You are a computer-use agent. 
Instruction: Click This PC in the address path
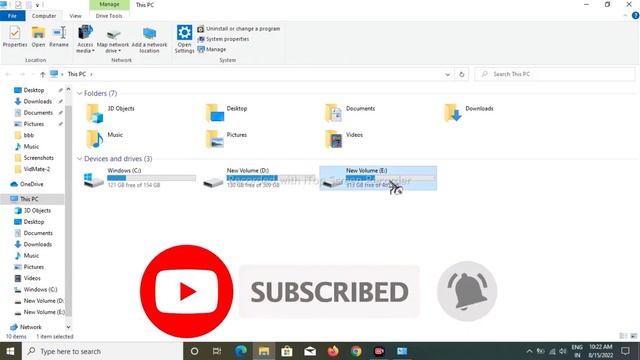[77, 74]
